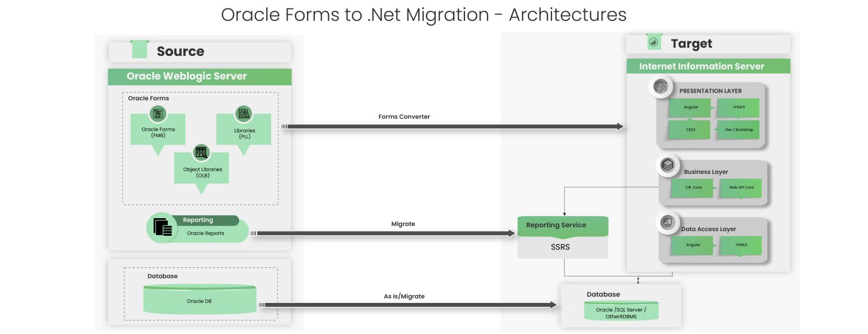Viewport: 868px width, 334px height.
Task: Switch to the Target section header
Action: [691, 44]
